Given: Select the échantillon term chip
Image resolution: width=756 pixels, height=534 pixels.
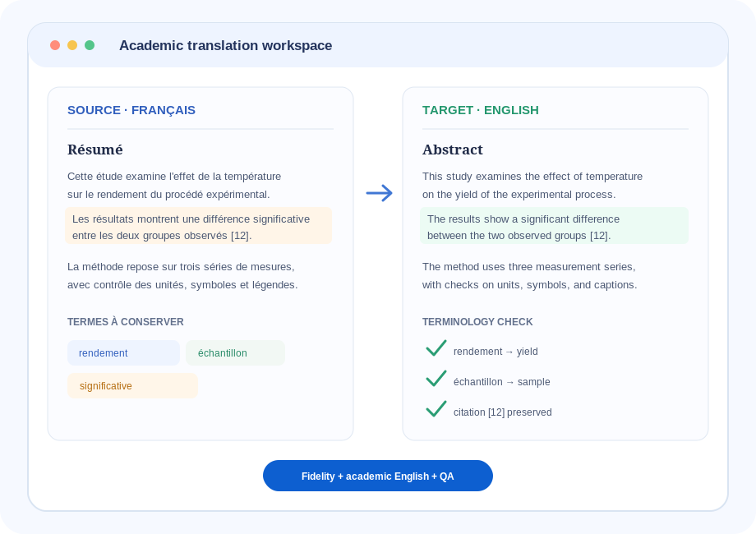Looking at the screenshot, I should (x=235, y=352).
